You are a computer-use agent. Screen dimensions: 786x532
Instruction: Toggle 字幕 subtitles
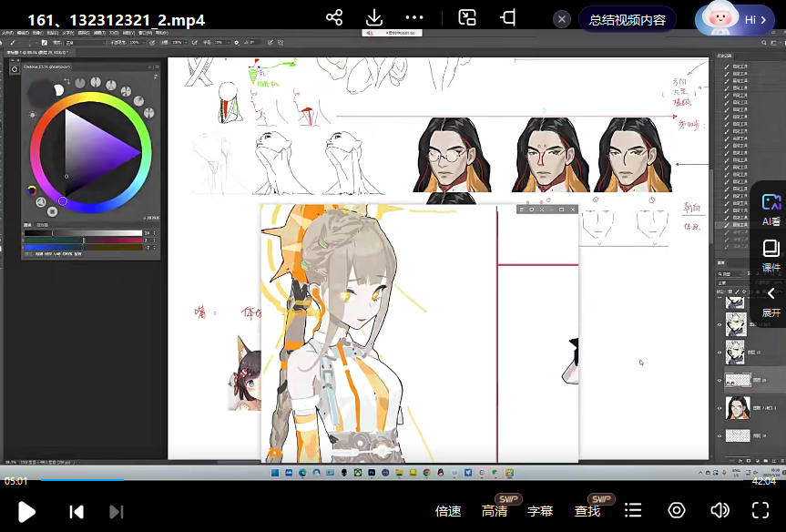click(540, 511)
